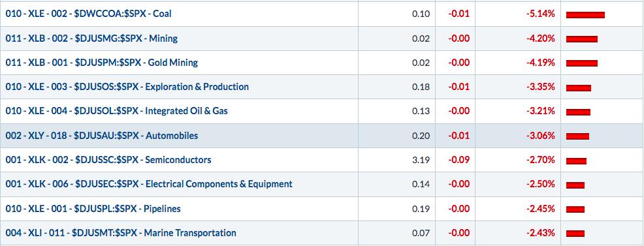Open the Electrical Components & Equipment link
Screen dimensions: 644x246
tap(149, 184)
